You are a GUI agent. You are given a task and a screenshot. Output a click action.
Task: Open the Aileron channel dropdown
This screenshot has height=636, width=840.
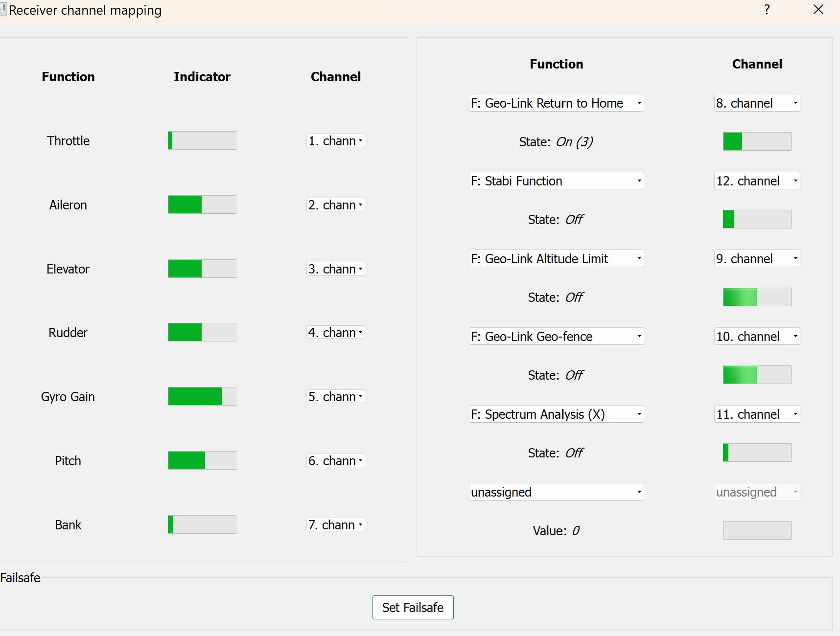point(336,205)
